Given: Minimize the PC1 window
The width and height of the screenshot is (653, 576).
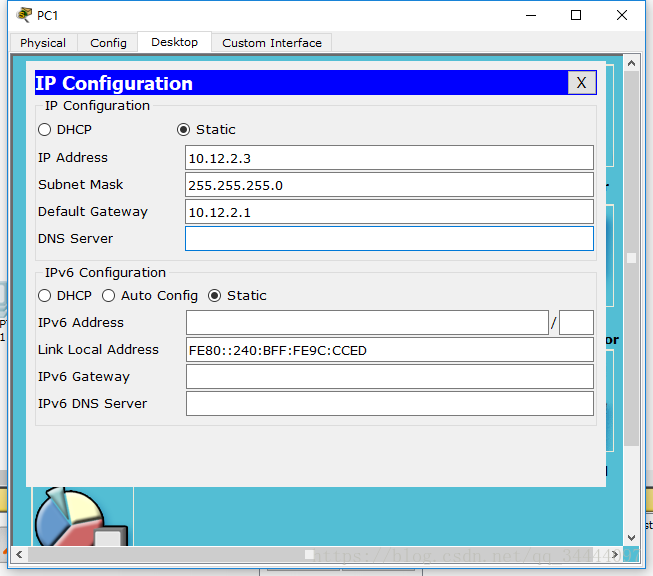Looking at the screenshot, I should [531, 15].
